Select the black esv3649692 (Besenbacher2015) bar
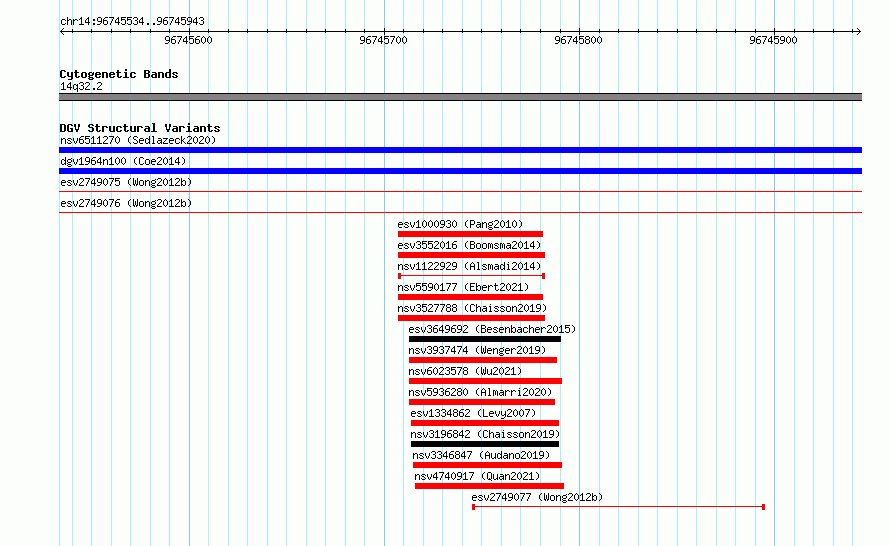Viewport: 890px width, 546px height. [485, 339]
